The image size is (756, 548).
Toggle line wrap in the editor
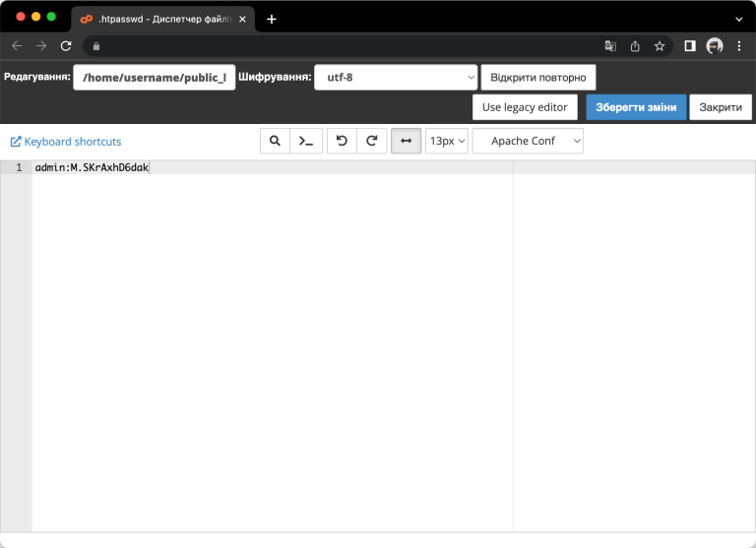coord(406,141)
